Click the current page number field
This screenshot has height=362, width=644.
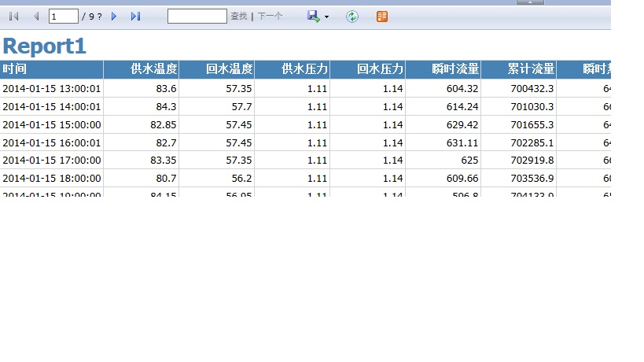pyautogui.click(x=63, y=17)
